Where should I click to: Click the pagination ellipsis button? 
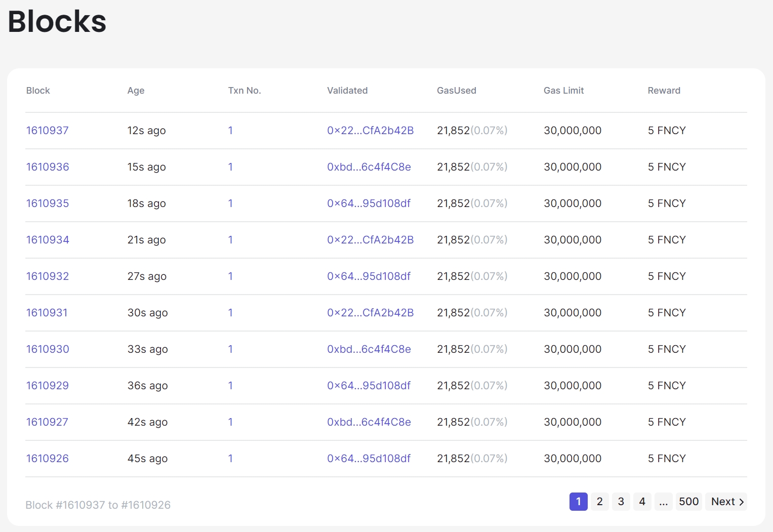tap(663, 502)
